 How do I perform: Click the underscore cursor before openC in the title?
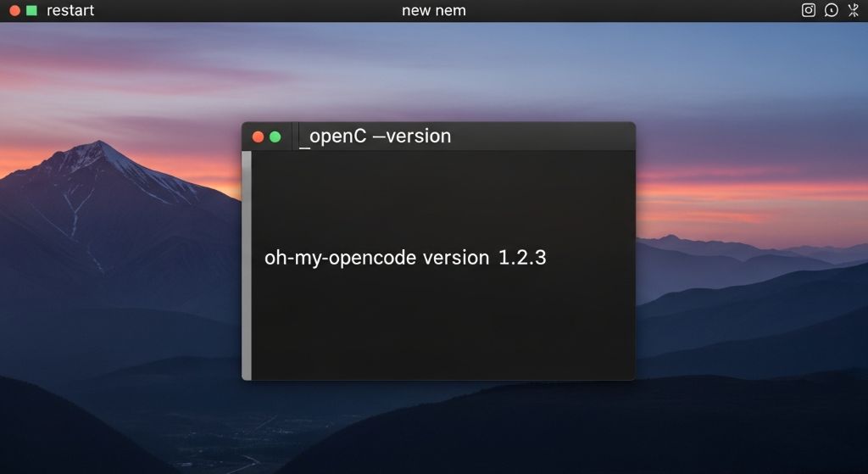303,141
